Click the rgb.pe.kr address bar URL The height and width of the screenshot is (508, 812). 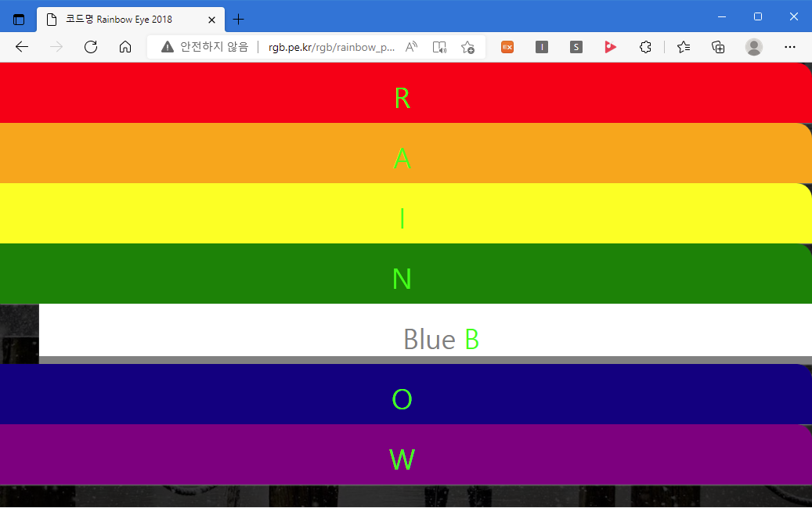[x=330, y=47]
